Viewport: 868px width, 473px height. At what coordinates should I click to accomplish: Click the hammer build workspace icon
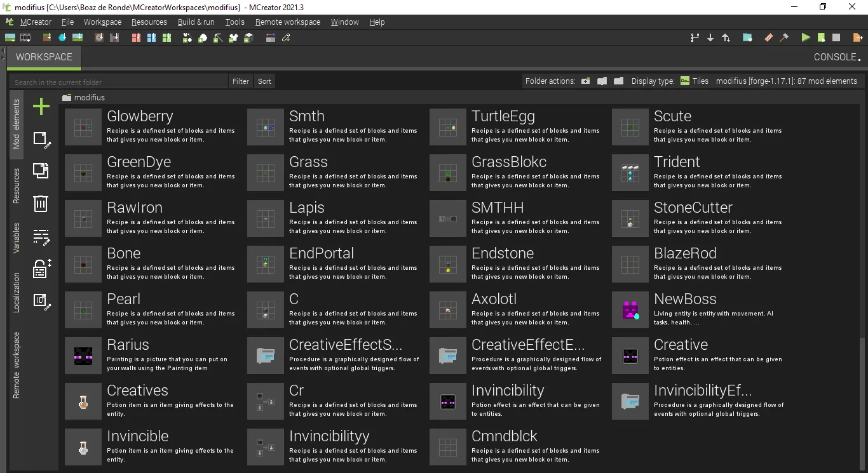tap(784, 37)
